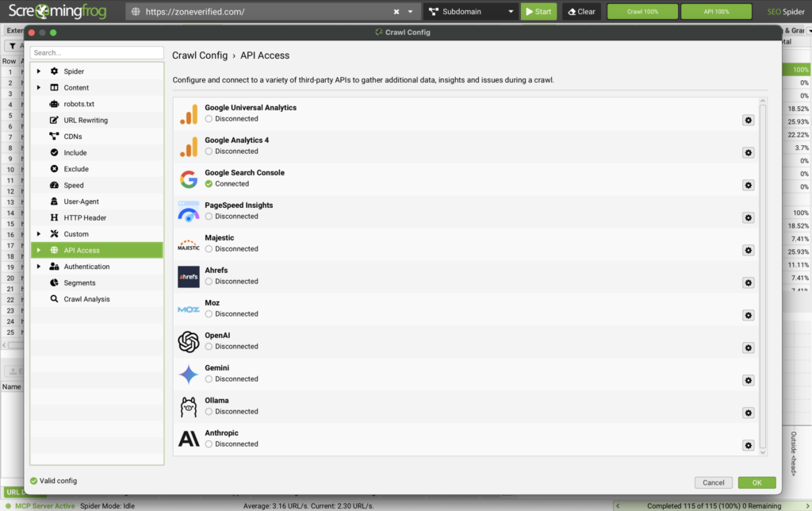Clear the URL with X button
Viewport: 812px width, 511px height.
pos(396,11)
